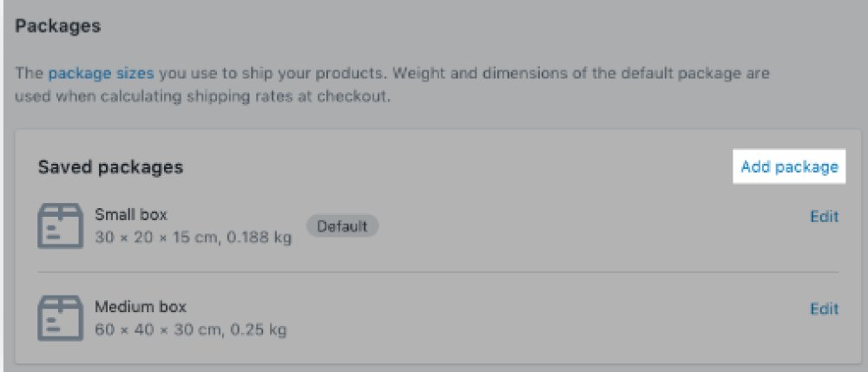Image resolution: width=868 pixels, height=372 pixels.
Task: Click the 0.188 kg weight value
Action: coord(259,238)
